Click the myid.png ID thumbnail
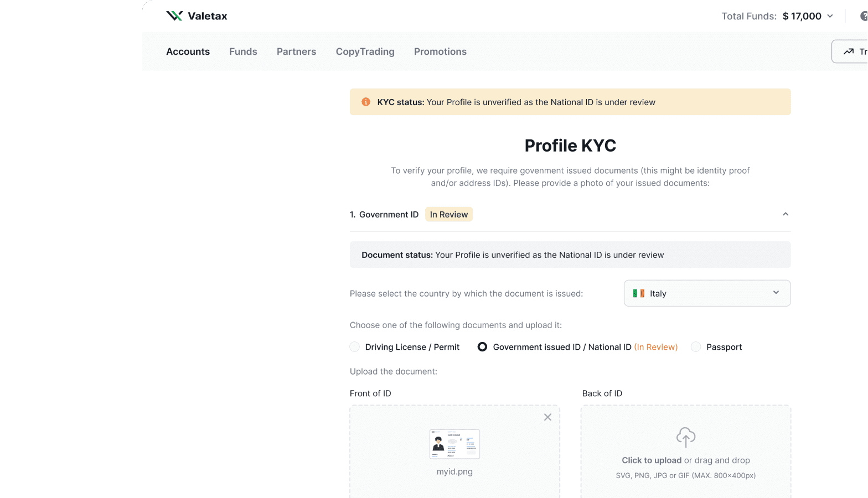The width and height of the screenshot is (868, 498). [x=454, y=444]
